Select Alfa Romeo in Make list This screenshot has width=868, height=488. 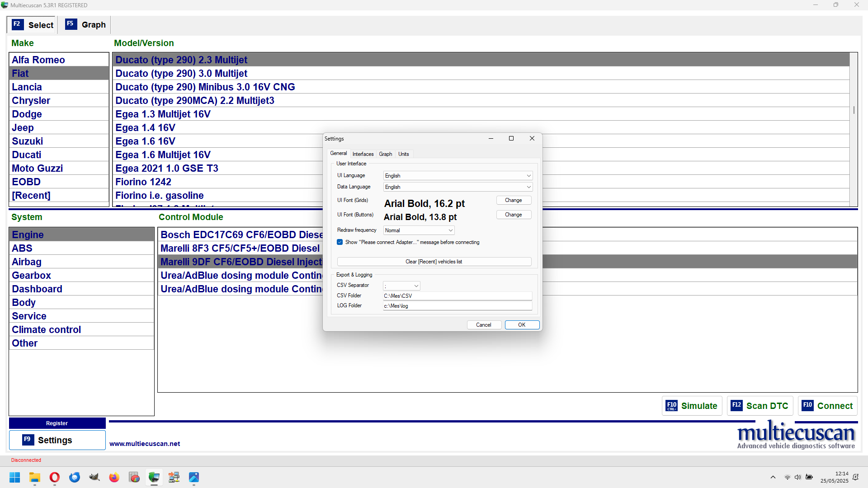pyautogui.click(x=59, y=60)
